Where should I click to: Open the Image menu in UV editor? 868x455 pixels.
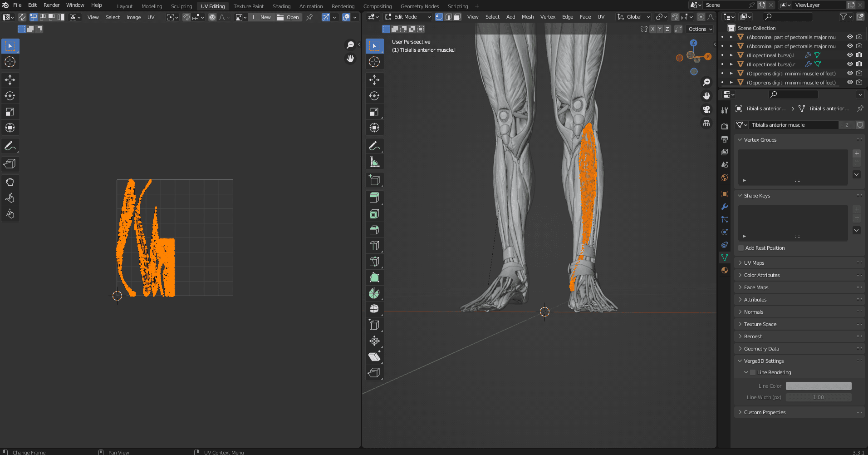133,17
